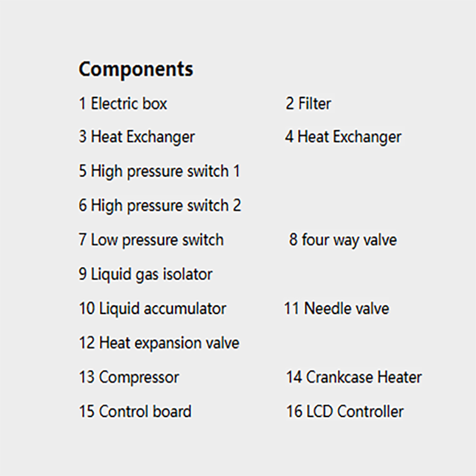This screenshot has width=476, height=476.
Task: Select the 2 Filter entry
Action: coord(308,104)
